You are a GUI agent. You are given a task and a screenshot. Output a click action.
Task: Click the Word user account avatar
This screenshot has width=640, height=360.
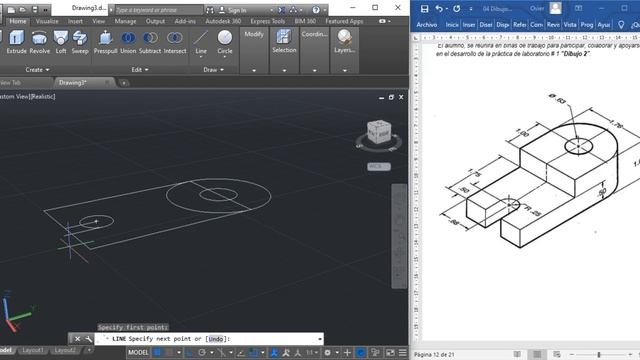pos(556,8)
